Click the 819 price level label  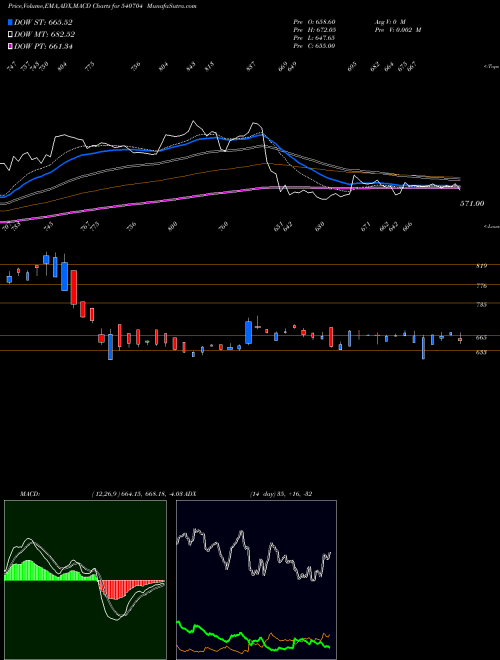[481, 266]
